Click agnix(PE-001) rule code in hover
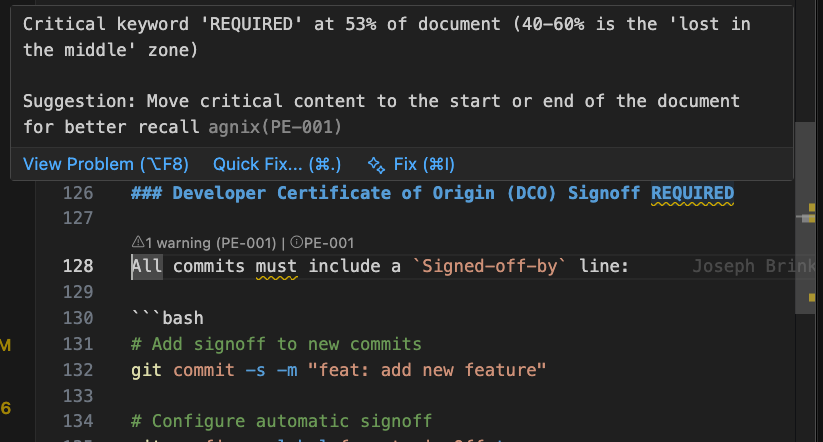The width and height of the screenshot is (823, 442). click(275, 127)
